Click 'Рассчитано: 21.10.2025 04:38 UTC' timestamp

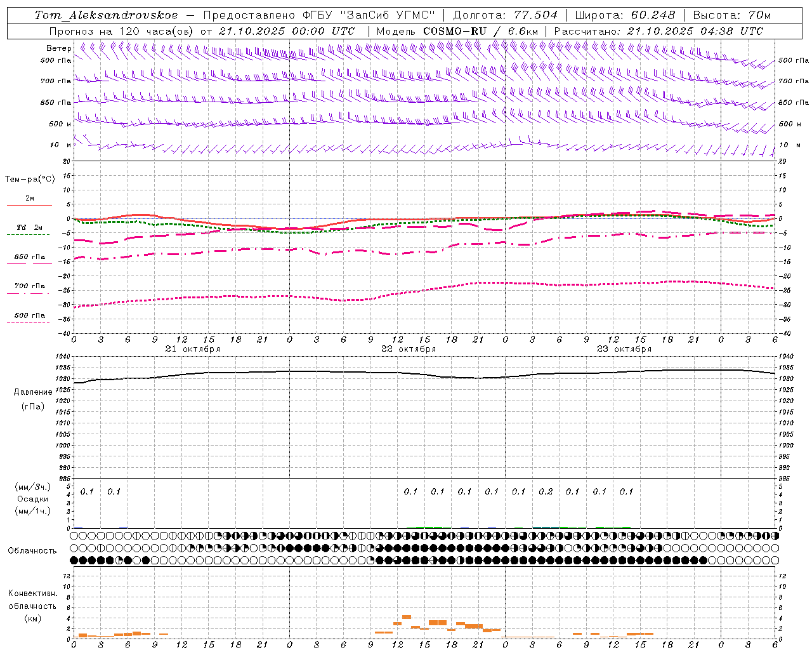pyautogui.click(x=658, y=31)
